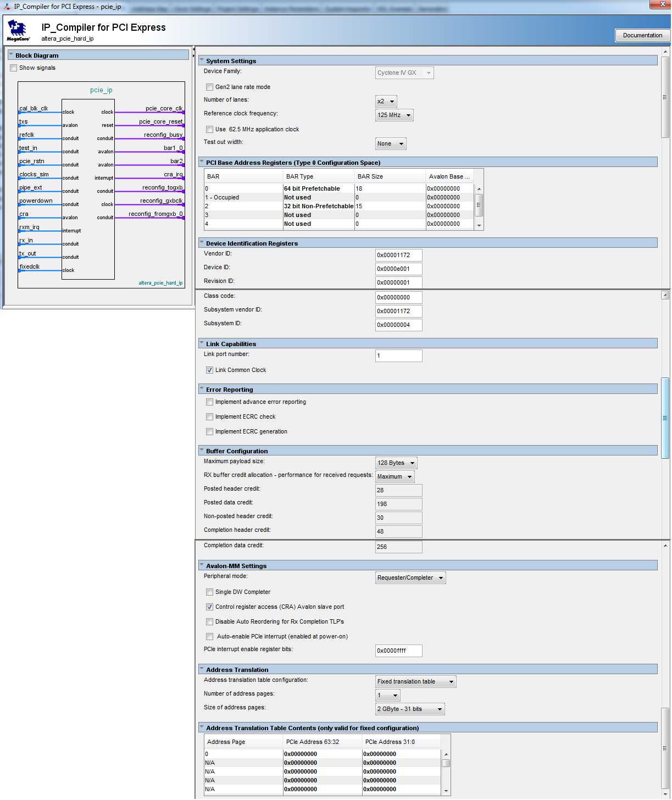Collapse the Buffer Configuration section

(x=202, y=451)
